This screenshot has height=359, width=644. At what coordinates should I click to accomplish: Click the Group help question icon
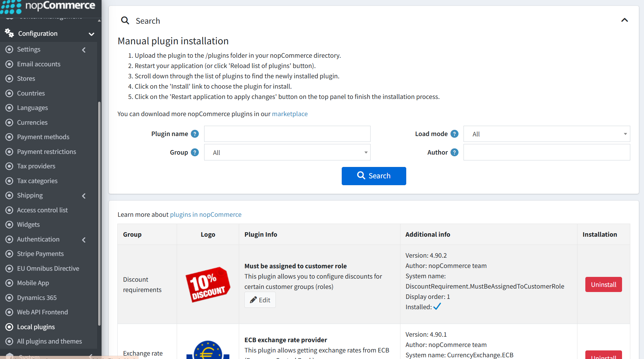point(195,153)
